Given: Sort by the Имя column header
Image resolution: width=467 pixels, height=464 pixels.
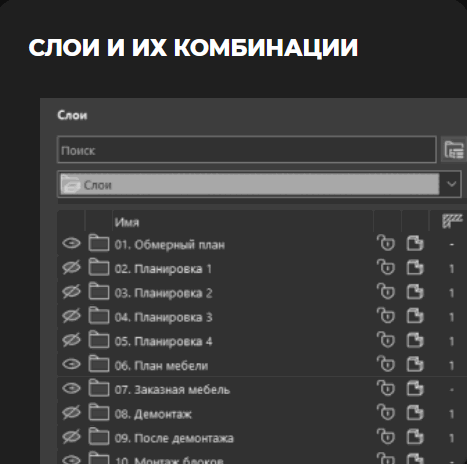Looking at the screenshot, I should 127,222.
